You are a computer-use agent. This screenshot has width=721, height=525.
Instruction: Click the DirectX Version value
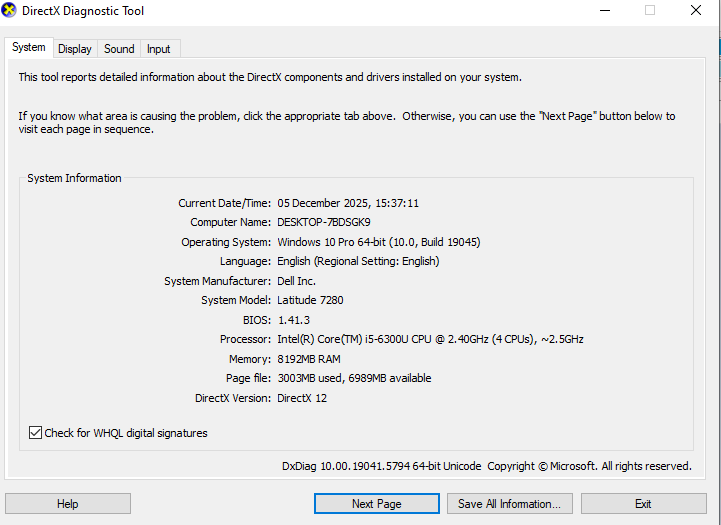click(302, 398)
